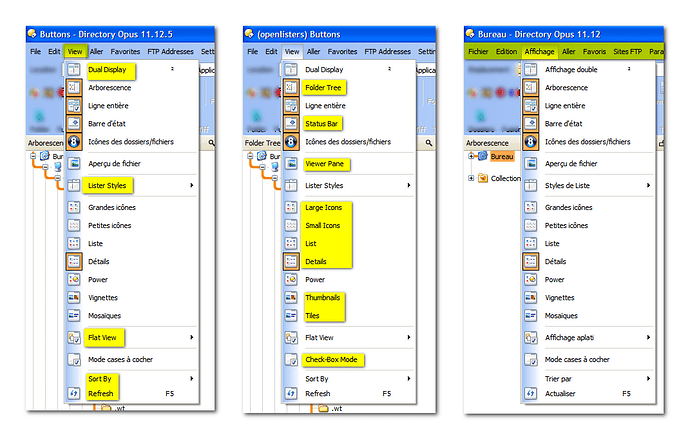Toggle Arborescence in right window menu
The width and height of the screenshot is (690, 440).
coord(588,88)
